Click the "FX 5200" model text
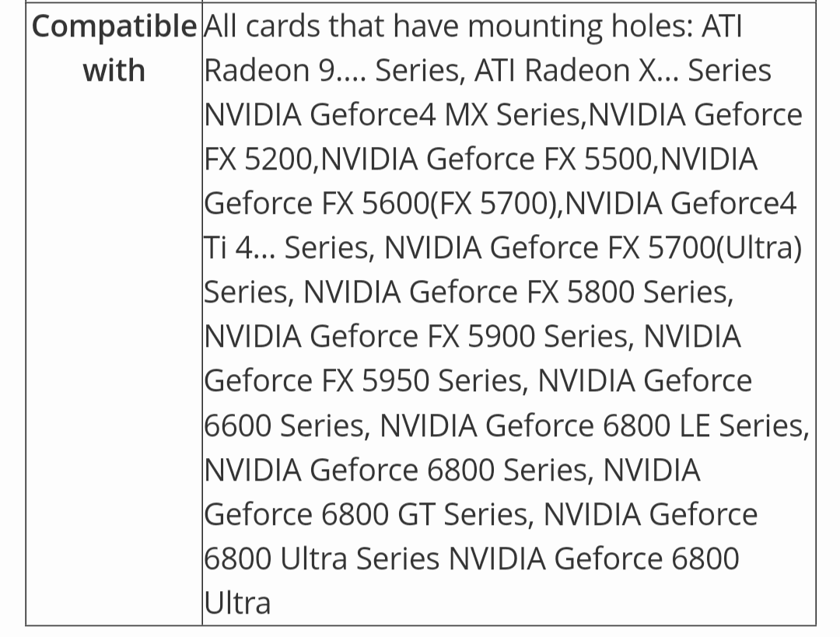This screenshot has height=637, width=840. point(258,159)
